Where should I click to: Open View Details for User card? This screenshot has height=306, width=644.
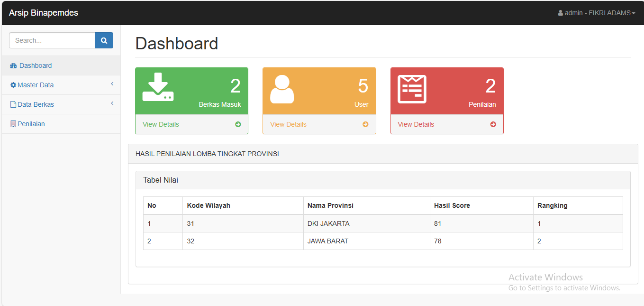pyautogui.click(x=288, y=124)
